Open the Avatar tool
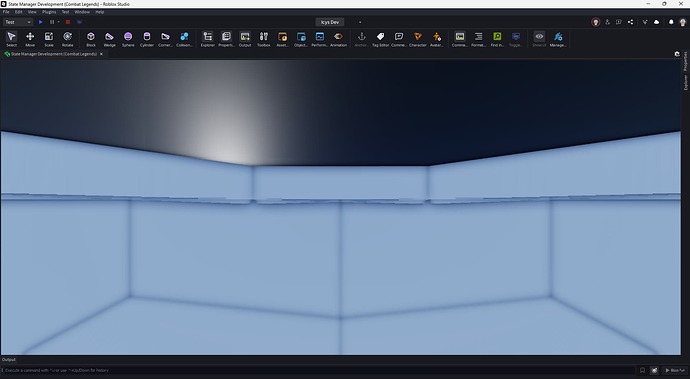The image size is (690, 379). tap(437, 39)
